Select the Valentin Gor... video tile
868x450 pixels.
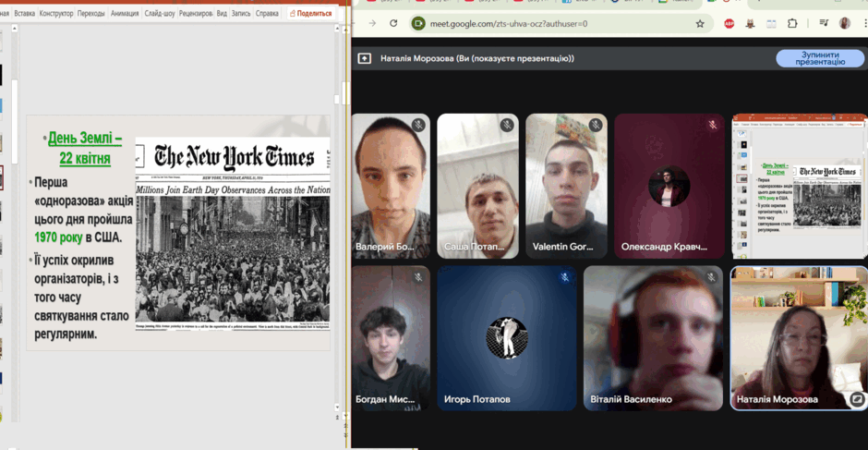point(566,186)
